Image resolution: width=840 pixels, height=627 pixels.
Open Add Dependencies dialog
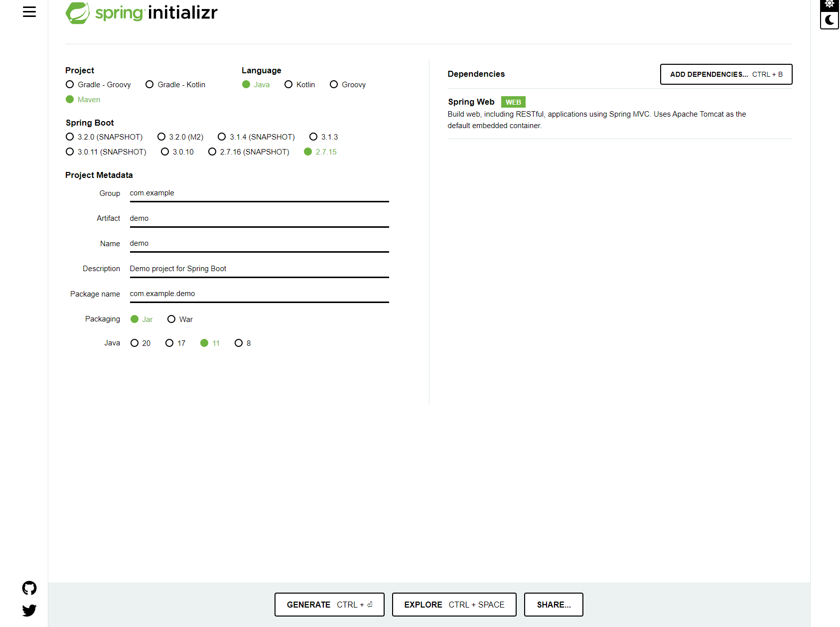726,74
